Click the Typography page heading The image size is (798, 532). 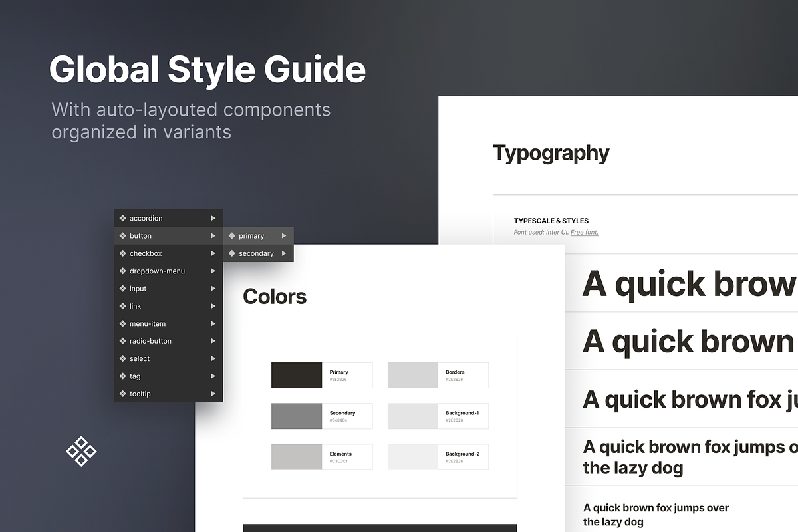(551, 154)
